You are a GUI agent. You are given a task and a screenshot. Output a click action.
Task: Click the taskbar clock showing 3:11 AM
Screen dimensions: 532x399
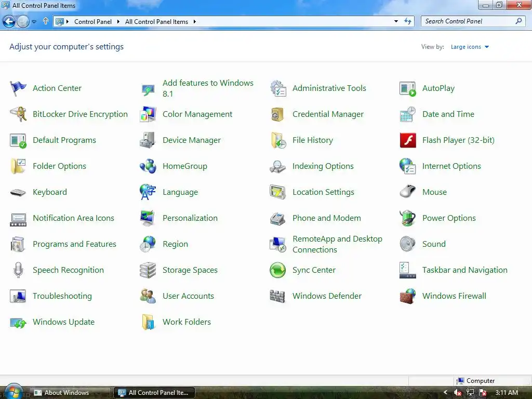click(507, 393)
